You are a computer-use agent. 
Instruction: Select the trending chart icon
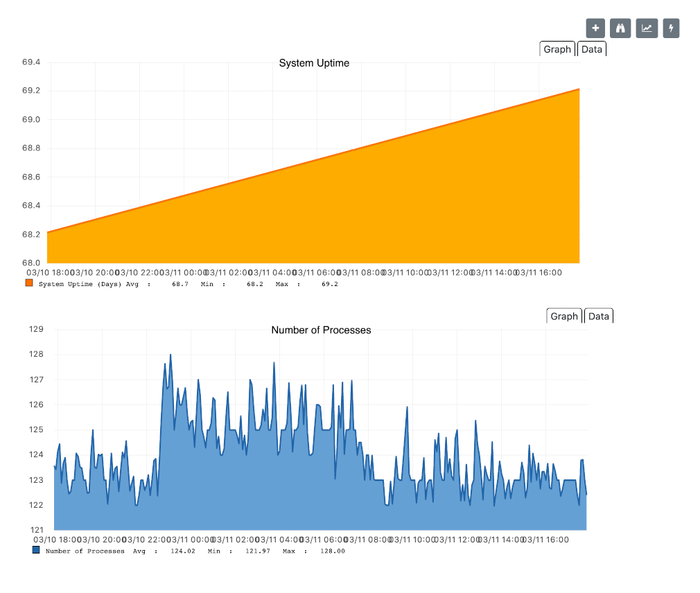click(645, 28)
